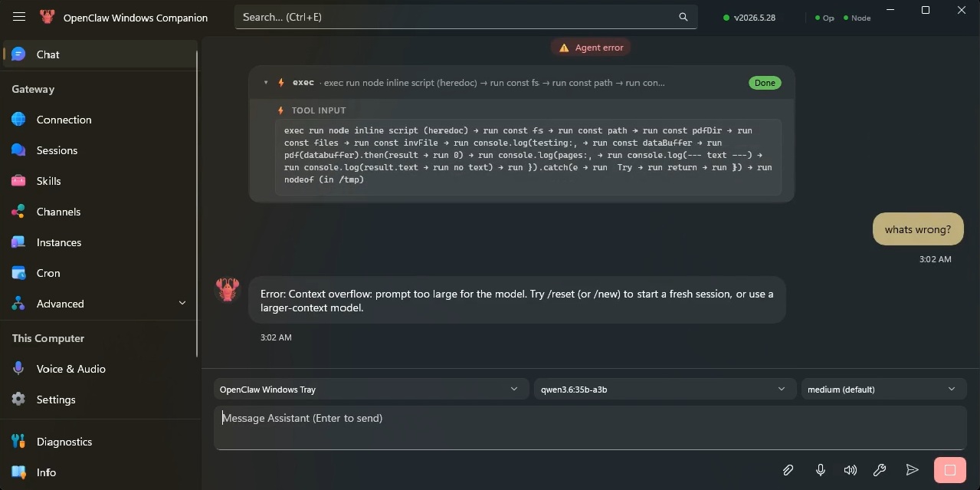Click the red stop generation button
This screenshot has width=980, height=490.
click(x=950, y=470)
